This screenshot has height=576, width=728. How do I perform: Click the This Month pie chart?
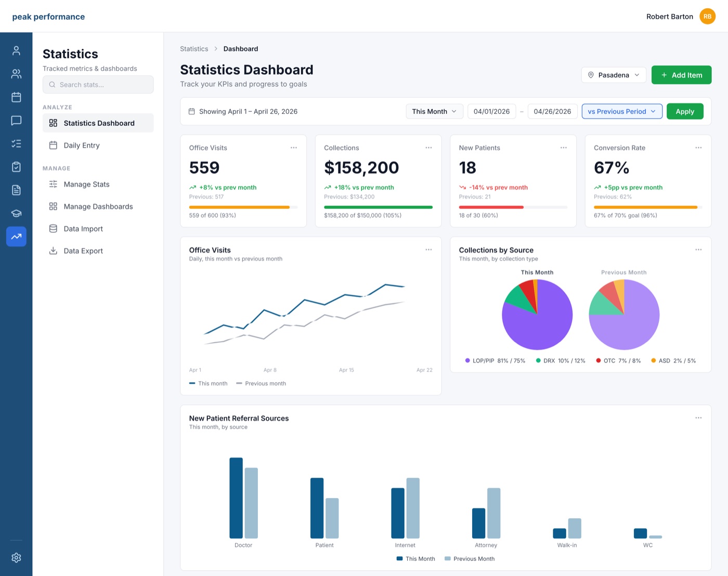pyautogui.click(x=537, y=315)
